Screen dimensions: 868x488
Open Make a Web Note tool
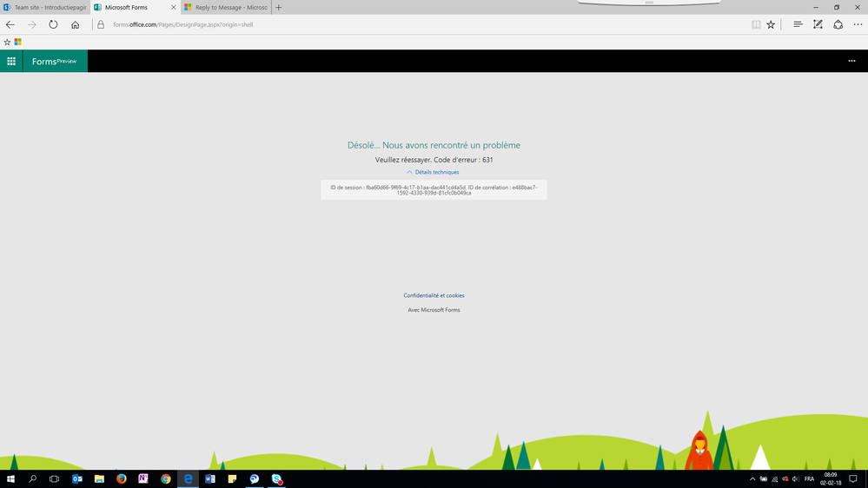click(x=818, y=24)
